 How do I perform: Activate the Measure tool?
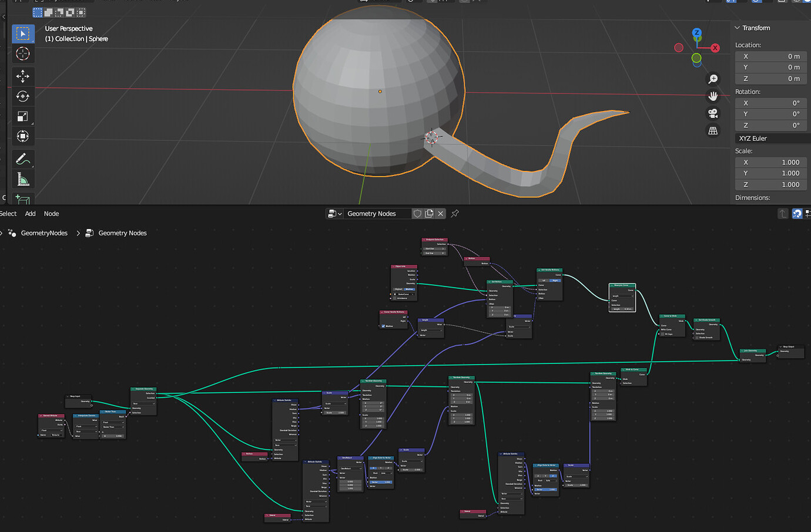(x=24, y=179)
